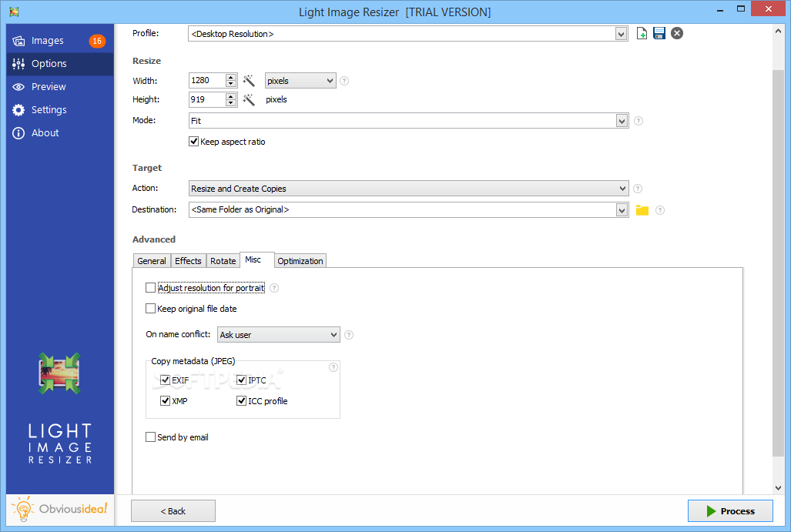Image resolution: width=791 pixels, height=532 pixels.
Task: Open the About page
Action: [x=59, y=133]
